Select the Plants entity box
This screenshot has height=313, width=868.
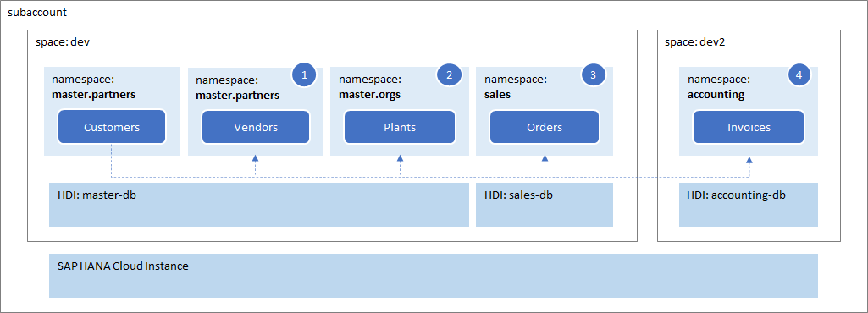click(x=400, y=127)
